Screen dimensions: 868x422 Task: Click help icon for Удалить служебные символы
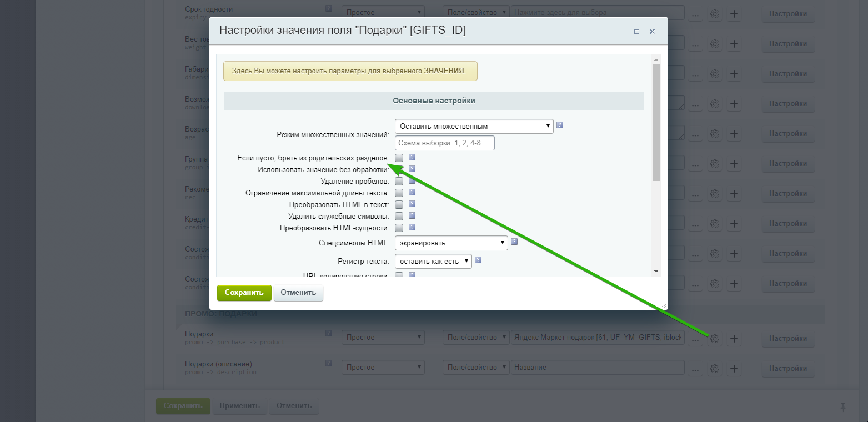[x=412, y=215]
